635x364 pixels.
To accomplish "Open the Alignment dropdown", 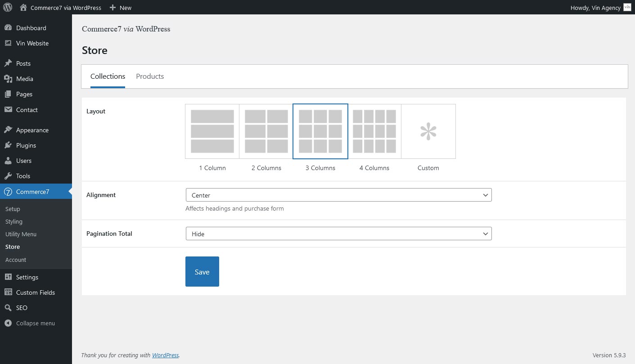I will tap(338, 195).
